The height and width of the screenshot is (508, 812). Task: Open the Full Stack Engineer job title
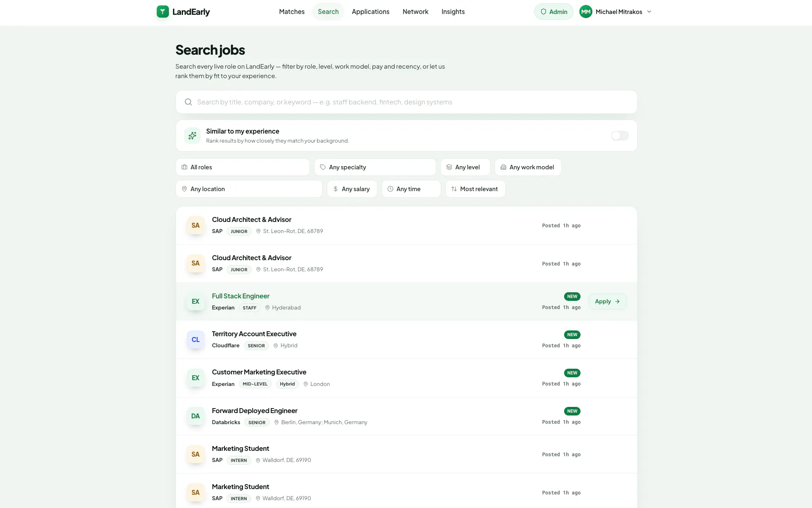(x=241, y=296)
